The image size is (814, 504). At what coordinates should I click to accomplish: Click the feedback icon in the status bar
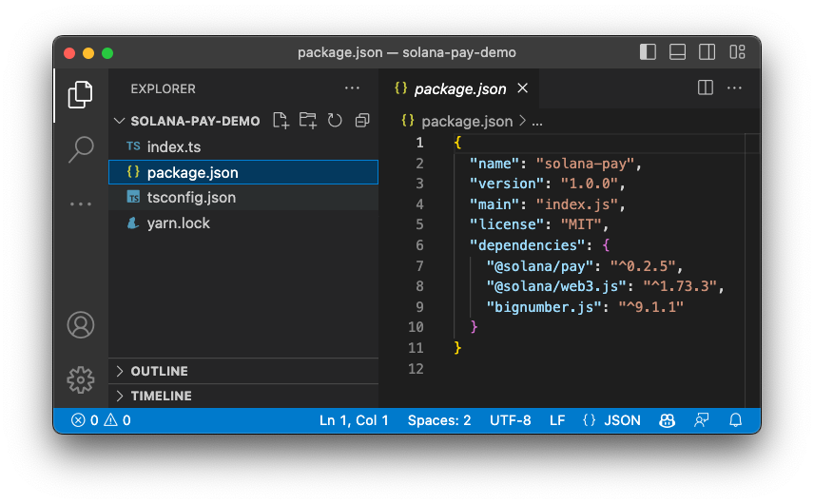coord(702,420)
